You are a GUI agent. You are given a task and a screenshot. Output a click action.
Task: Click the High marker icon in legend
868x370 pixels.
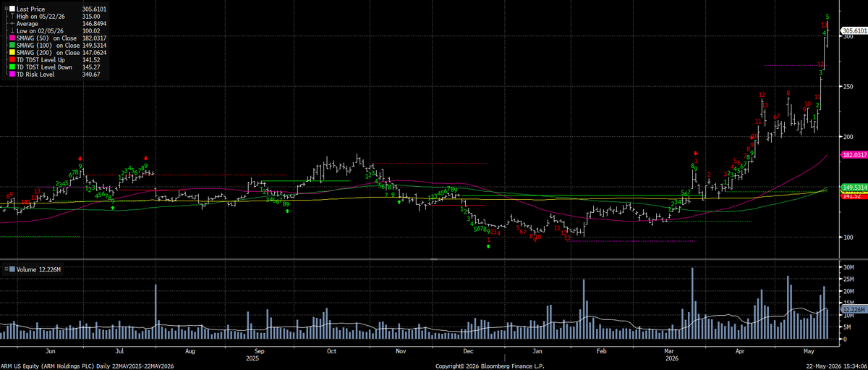[x=12, y=16]
